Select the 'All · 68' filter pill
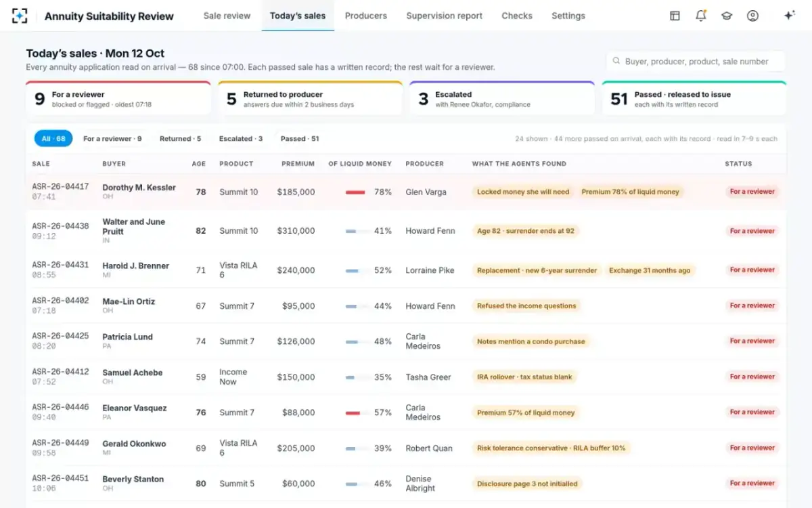Viewport: 812px width, 508px height. (x=53, y=139)
